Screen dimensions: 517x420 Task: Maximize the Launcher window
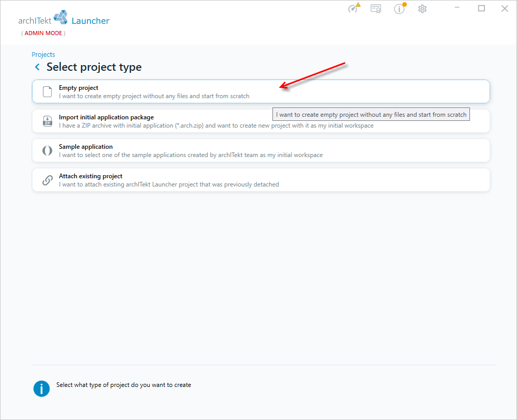pyautogui.click(x=481, y=8)
